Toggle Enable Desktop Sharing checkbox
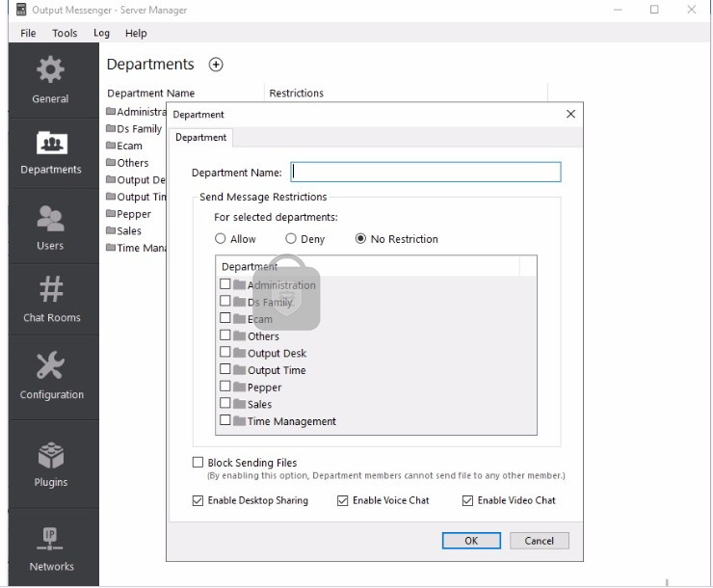This screenshot has width=713, height=588. point(198,500)
